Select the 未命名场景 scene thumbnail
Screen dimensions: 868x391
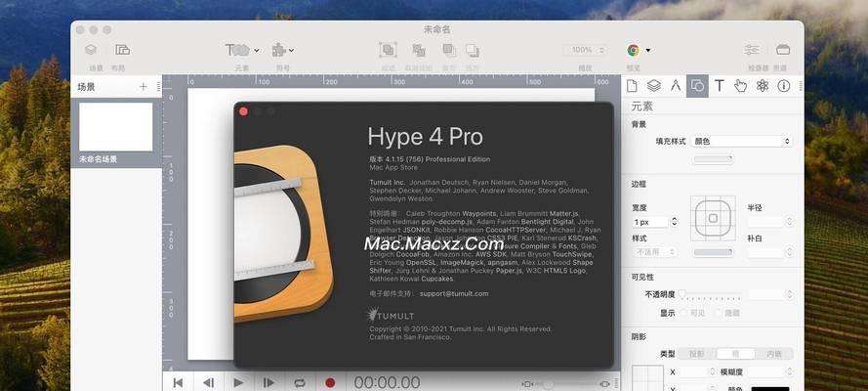coord(115,127)
